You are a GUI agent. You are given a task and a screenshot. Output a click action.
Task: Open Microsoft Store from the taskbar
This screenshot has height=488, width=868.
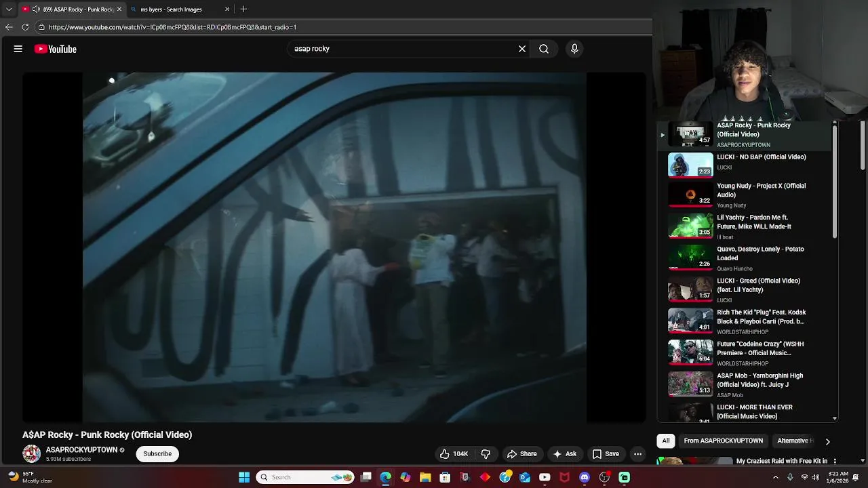pos(445,477)
